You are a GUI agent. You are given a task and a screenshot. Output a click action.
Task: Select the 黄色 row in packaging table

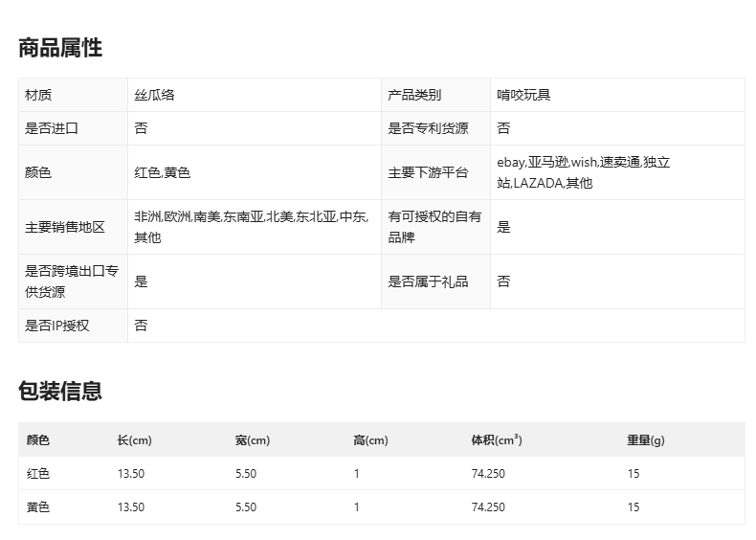[x=38, y=507]
